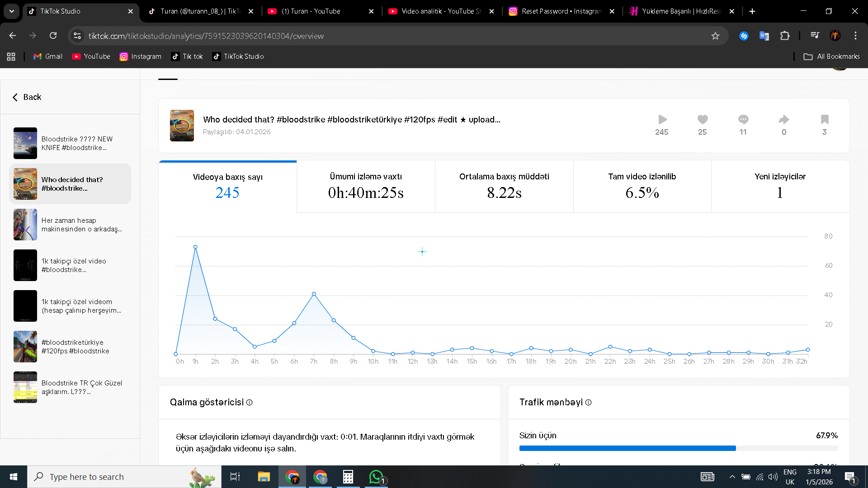Open Calculator from the taskbar
This screenshot has width=868, height=488.
click(348, 477)
